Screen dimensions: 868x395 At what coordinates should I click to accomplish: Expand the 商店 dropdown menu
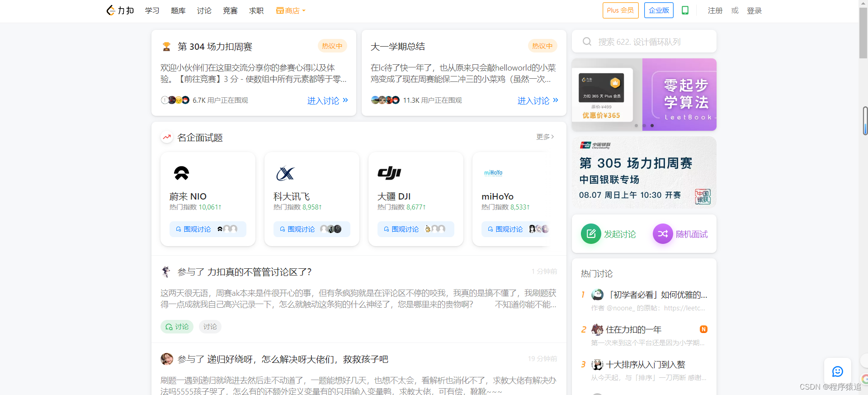point(291,10)
